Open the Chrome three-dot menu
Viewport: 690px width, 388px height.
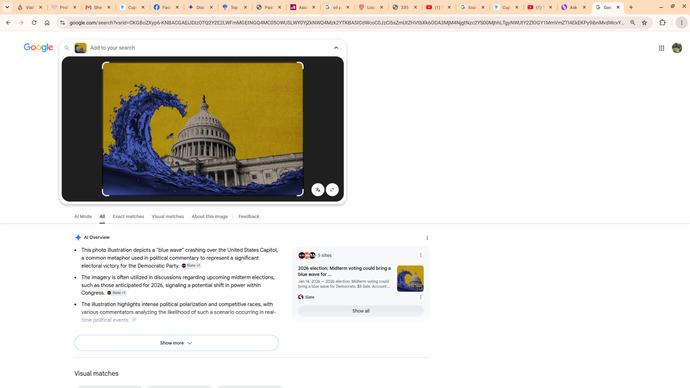pos(681,22)
